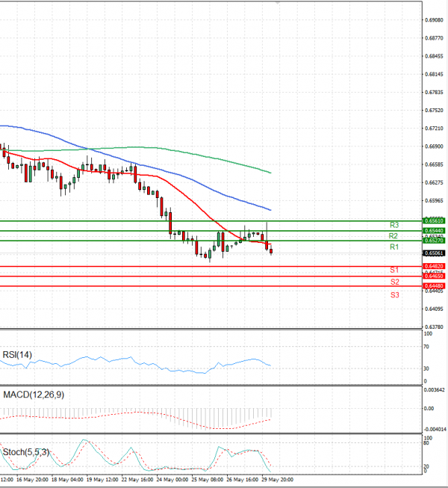
Task: Select the Stoch(5,5,3) indicator label
Action: point(27,452)
